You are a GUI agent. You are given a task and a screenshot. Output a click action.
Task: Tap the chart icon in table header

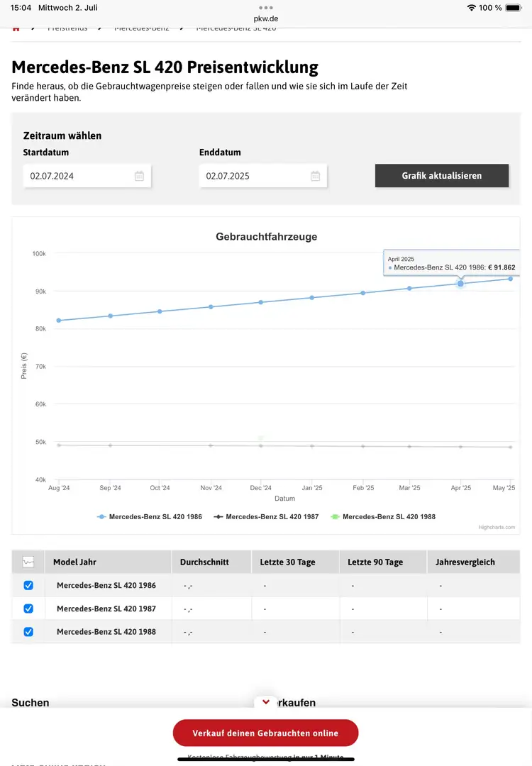(28, 562)
